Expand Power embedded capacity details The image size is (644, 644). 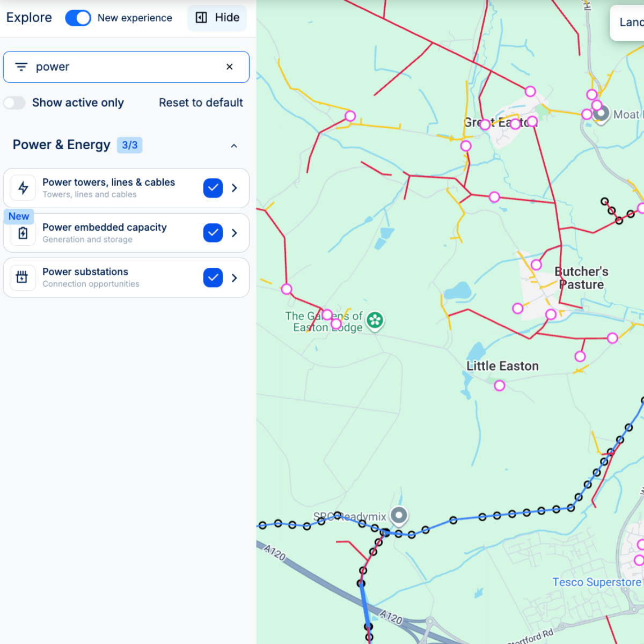pos(235,233)
